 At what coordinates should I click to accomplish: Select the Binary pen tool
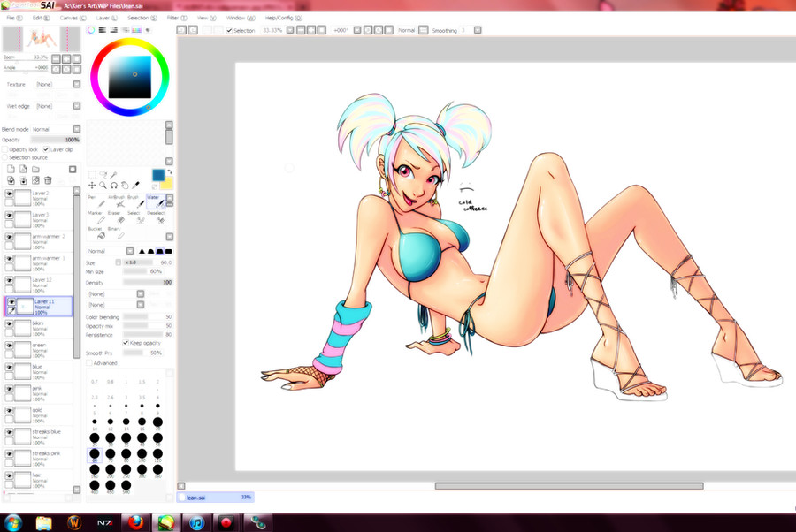[116, 233]
